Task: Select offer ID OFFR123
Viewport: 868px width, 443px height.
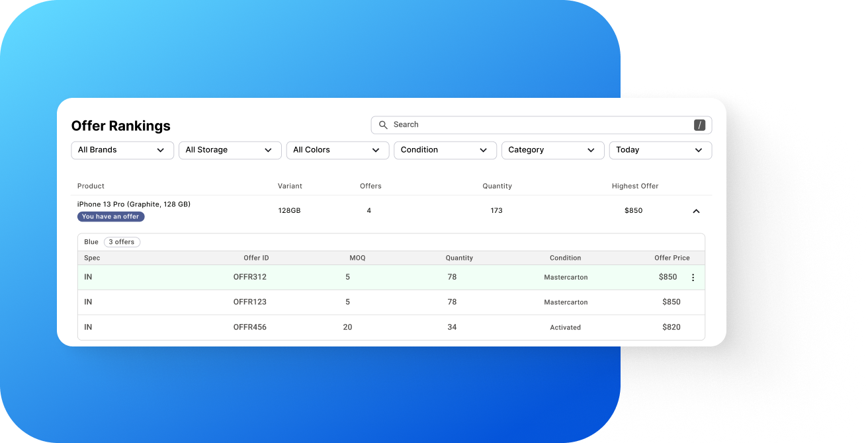Action: (250, 302)
